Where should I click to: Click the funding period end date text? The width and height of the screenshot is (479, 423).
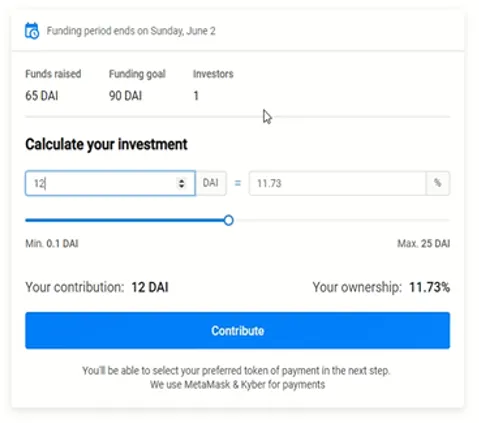131,31
